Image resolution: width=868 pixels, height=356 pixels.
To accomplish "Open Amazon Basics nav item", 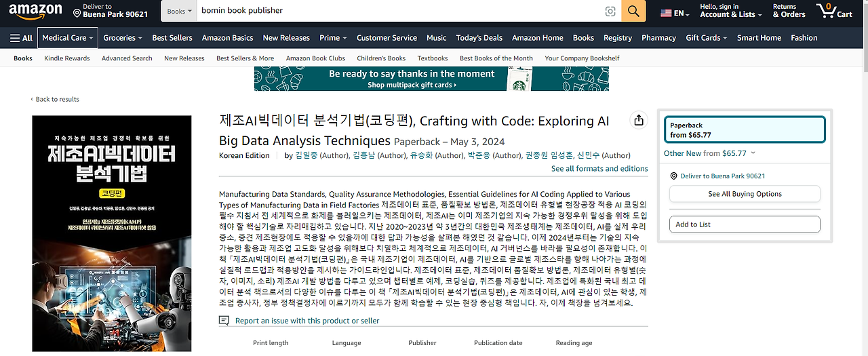I will (227, 38).
